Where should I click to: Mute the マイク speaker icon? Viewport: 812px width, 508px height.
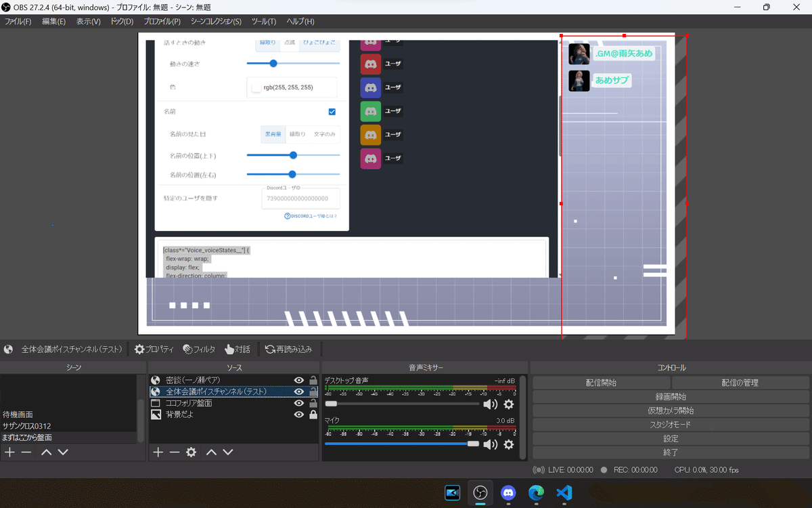490,444
